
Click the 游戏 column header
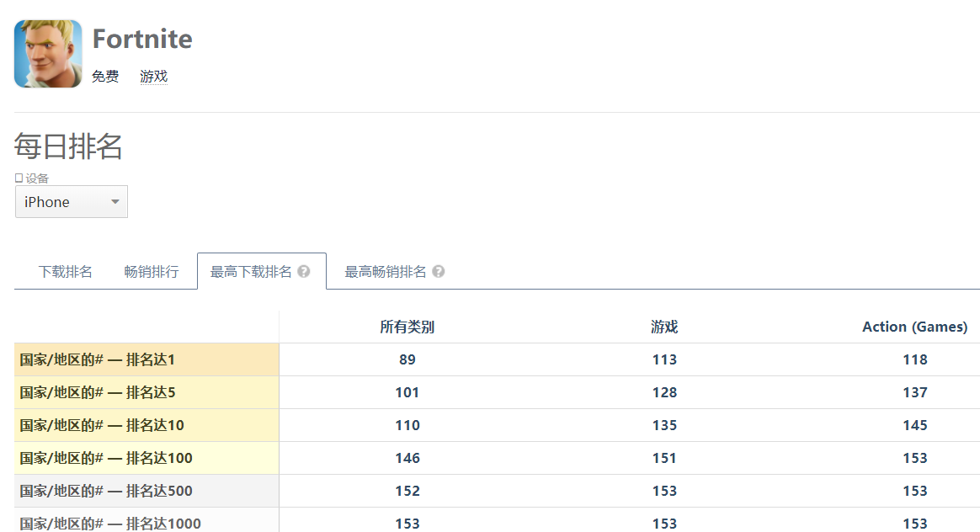click(664, 327)
